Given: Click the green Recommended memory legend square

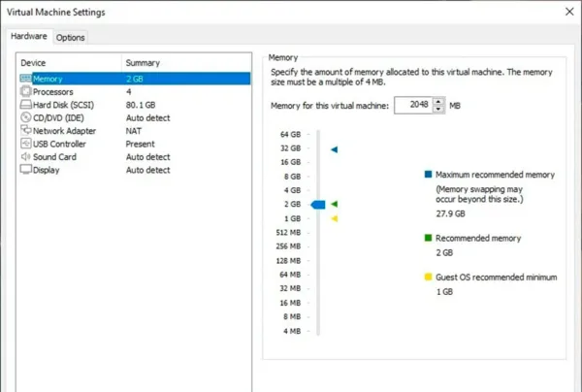Looking at the screenshot, I should (428, 238).
